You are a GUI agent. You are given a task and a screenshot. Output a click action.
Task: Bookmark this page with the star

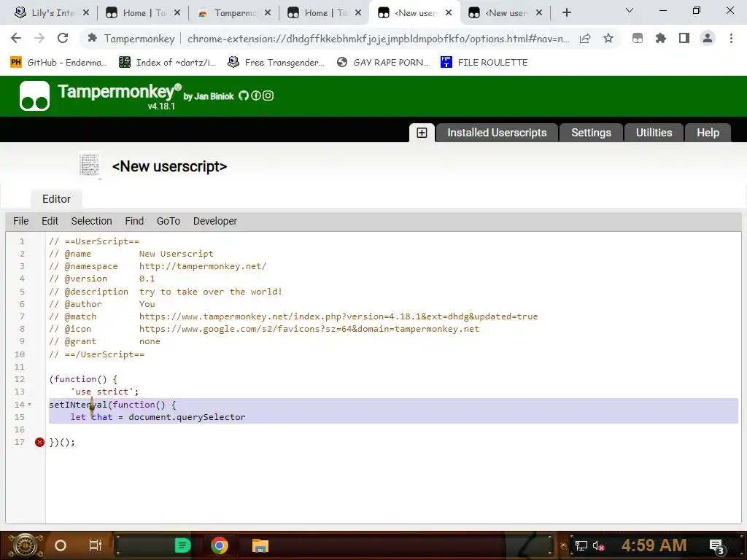pyautogui.click(x=608, y=38)
